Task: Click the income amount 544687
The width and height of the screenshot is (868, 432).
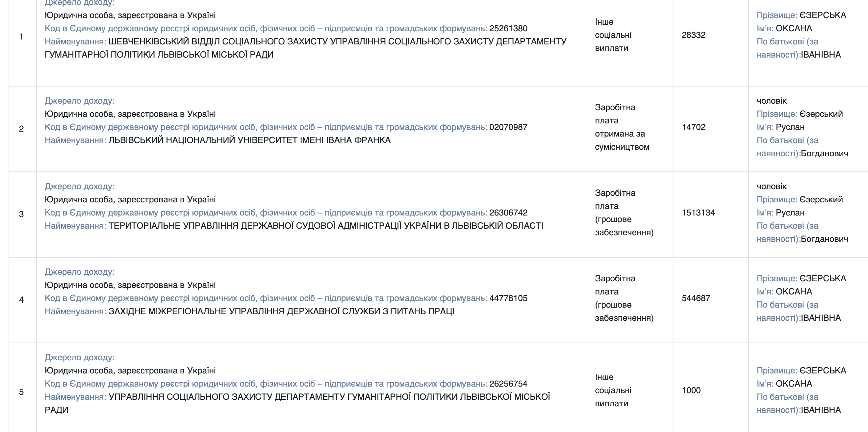Action: point(696,298)
